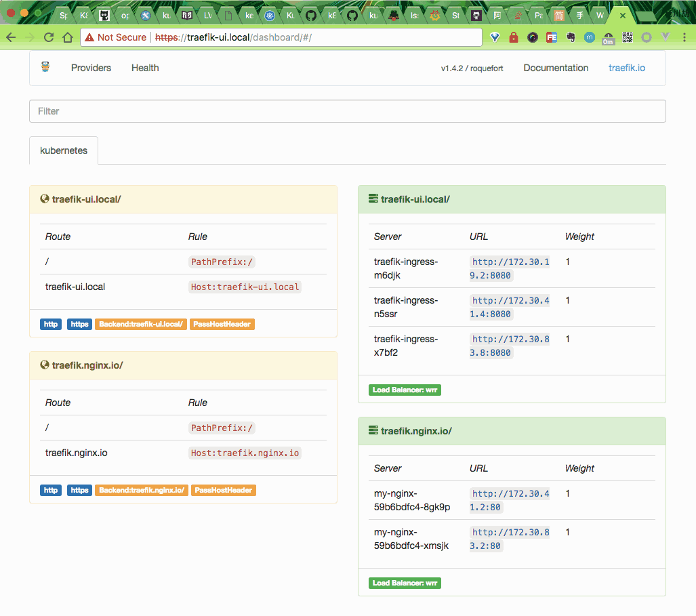696x616 pixels.
Task: Switch to the blank document favicon tab
Action: (228, 16)
